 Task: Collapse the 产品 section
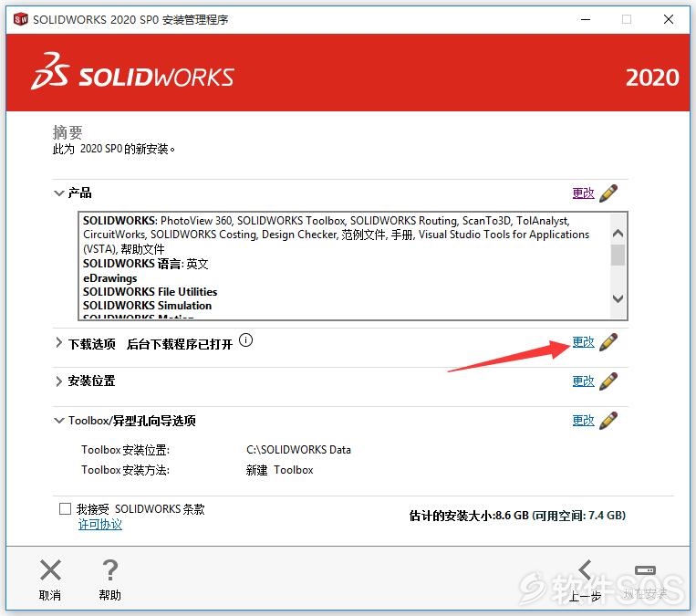58,193
